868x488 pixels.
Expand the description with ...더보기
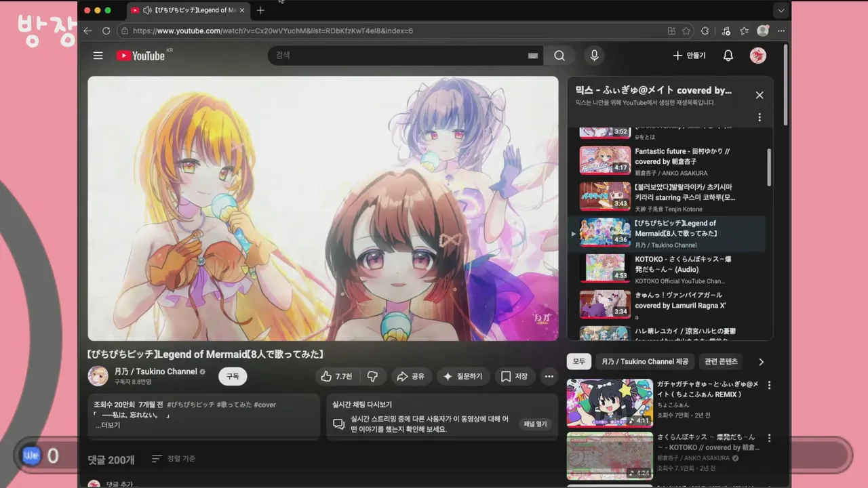[x=108, y=425]
